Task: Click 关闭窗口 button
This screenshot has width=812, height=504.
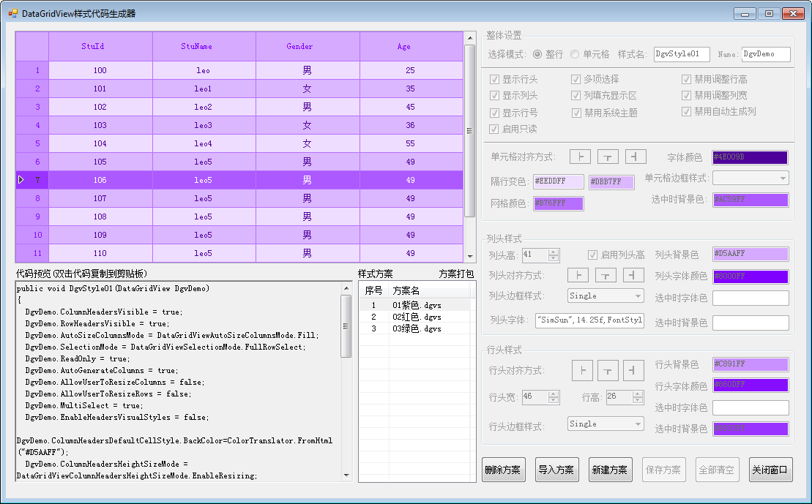Action: coord(770,470)
